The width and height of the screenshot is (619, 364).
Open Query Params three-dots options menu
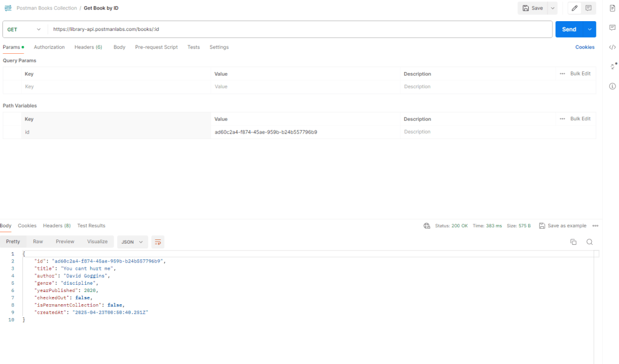562,74
